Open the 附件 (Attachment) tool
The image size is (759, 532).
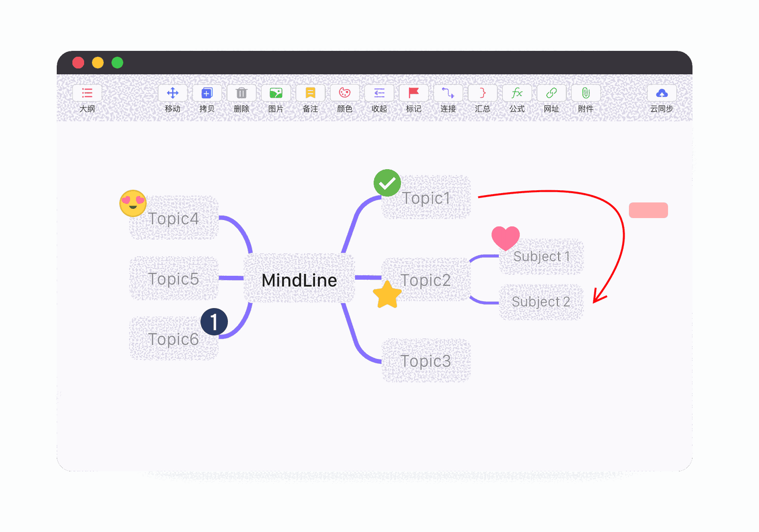(x=585, y=93)
